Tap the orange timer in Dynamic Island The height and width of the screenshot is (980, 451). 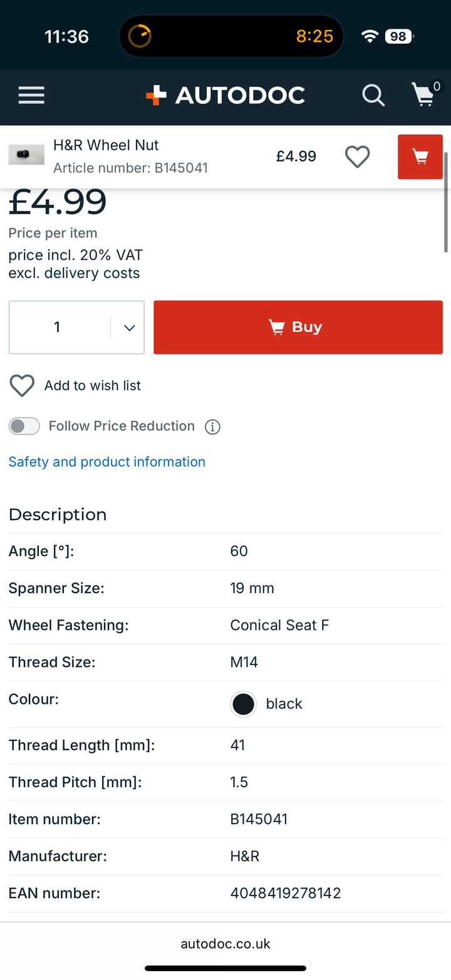point(140,36)
